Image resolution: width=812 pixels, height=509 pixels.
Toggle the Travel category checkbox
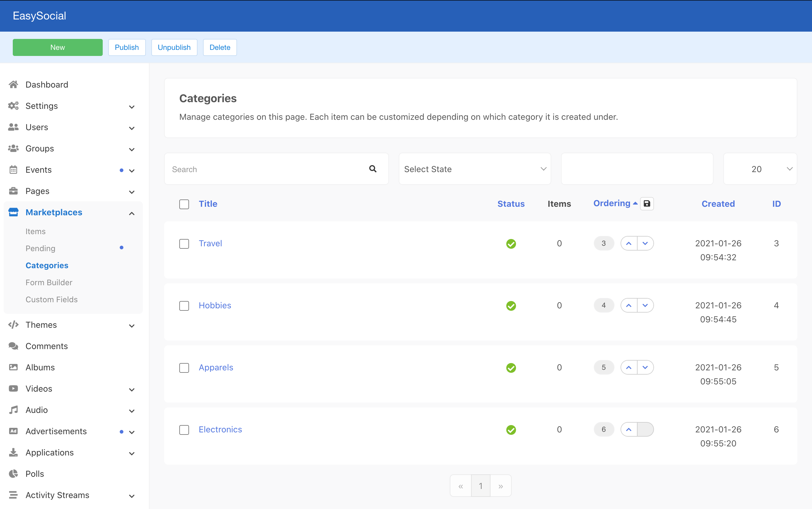point(184,243)
